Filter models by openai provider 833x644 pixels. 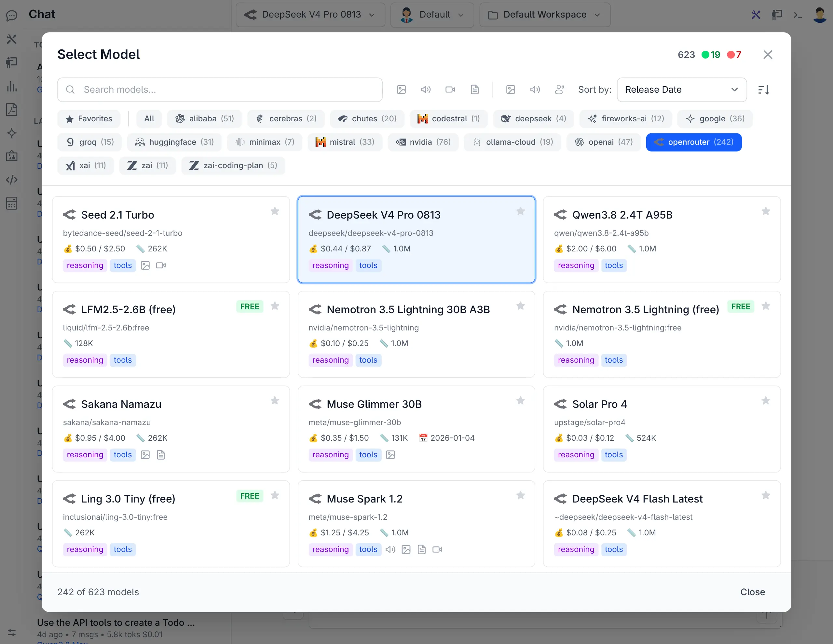(603, 142)
